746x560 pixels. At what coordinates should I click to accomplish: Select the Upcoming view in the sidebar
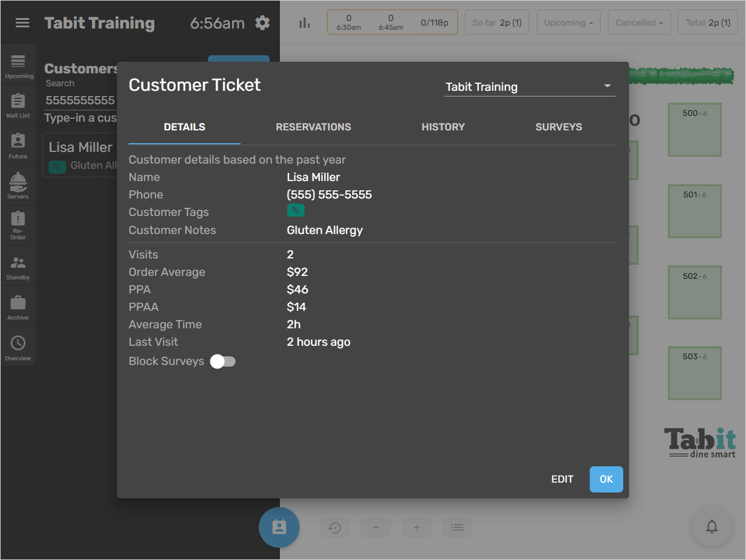(19, 65)
